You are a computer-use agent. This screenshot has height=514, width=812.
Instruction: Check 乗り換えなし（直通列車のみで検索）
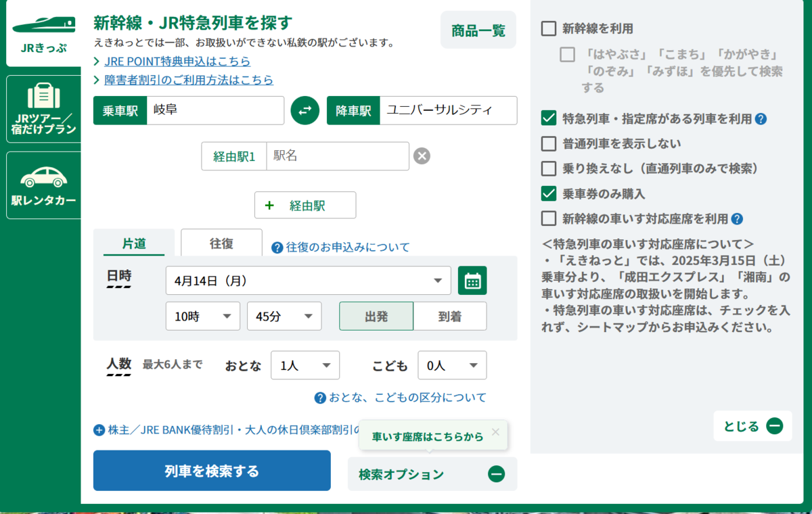(x=549, y=168)
